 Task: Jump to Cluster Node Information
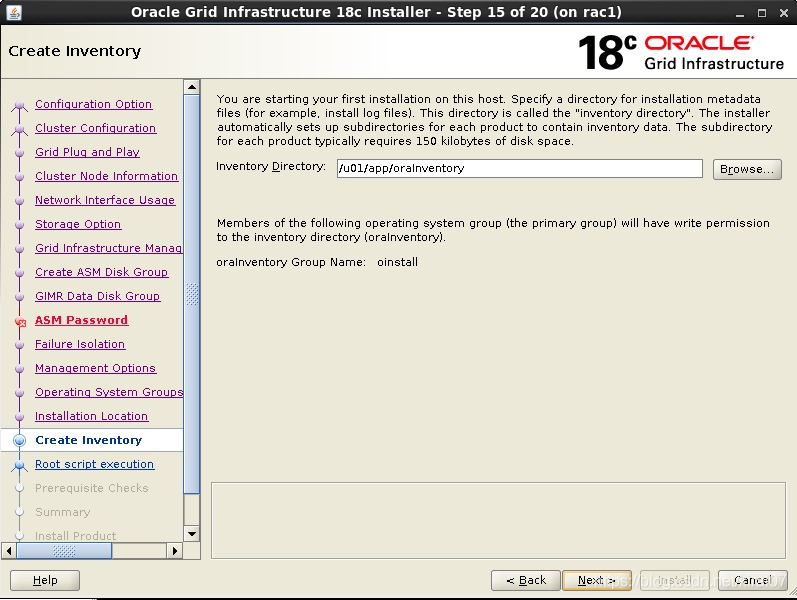106,176
